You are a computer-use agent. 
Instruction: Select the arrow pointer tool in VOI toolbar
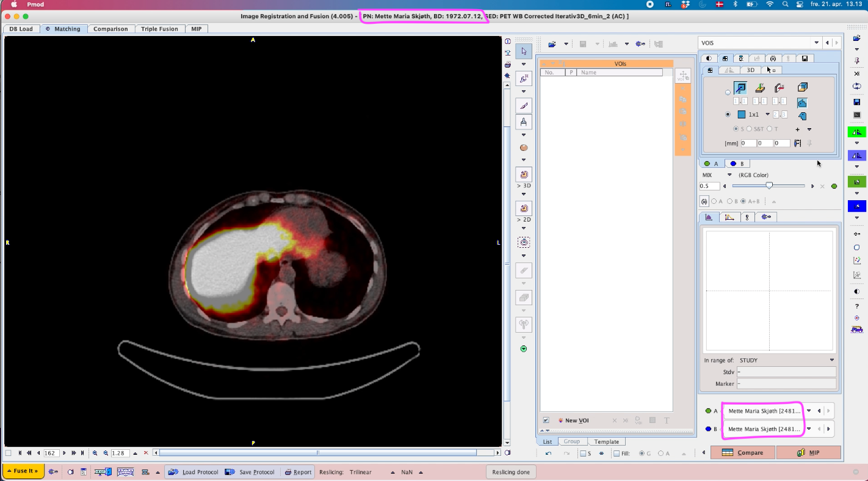(524, 51)
